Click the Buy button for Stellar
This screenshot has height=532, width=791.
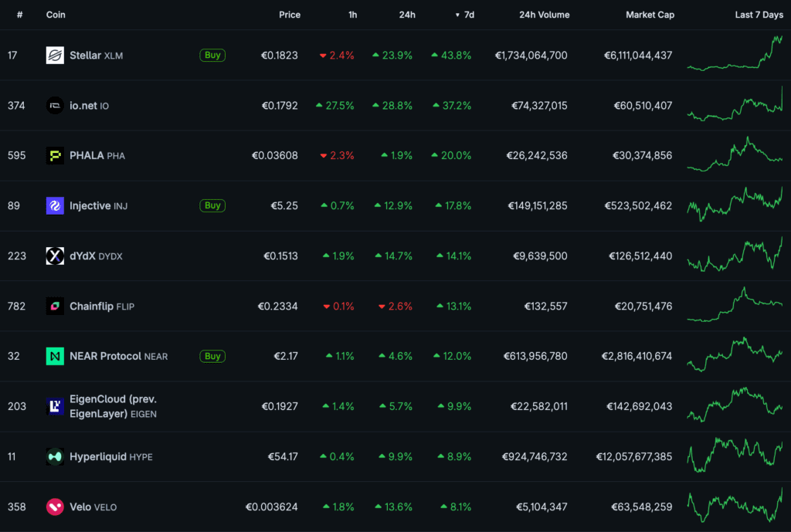212,55
